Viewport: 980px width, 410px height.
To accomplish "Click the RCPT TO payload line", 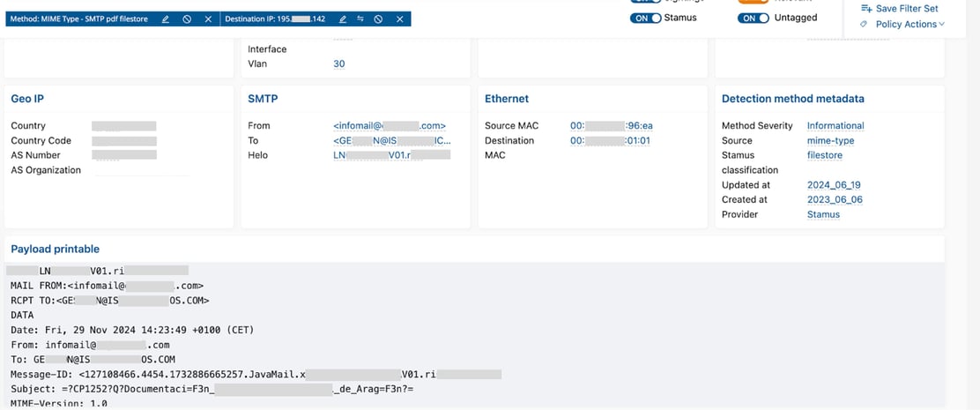I will (x=110, y=301).
